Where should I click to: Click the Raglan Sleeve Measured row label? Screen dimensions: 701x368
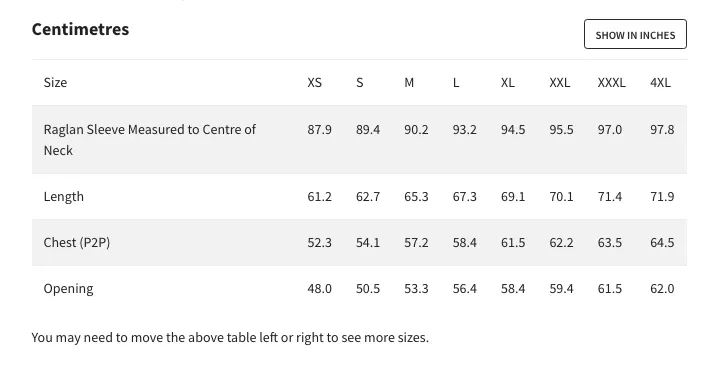pyautogui.click(x=150, y=140)
